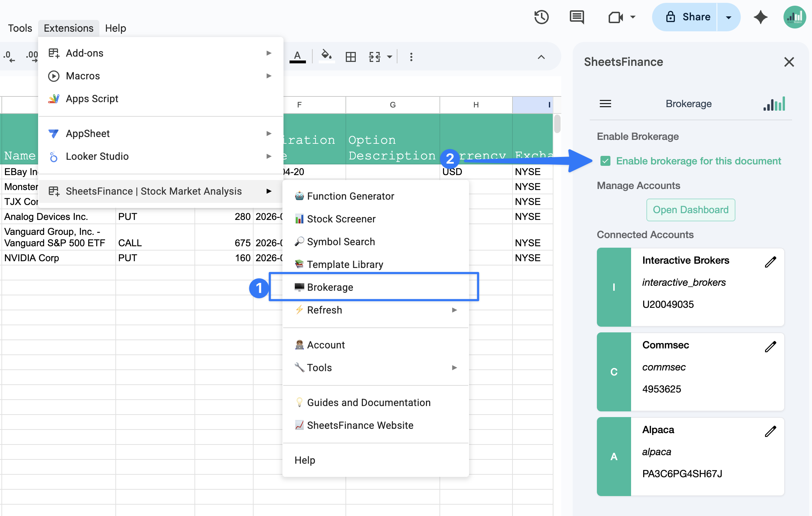Screen dimensions: 812x516
Task: Open AppSheet submenu
Action: [x=160, y=133]
